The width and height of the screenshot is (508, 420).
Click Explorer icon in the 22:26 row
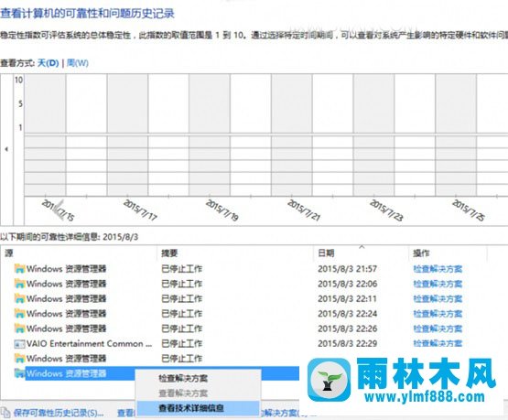coord(19,328)
